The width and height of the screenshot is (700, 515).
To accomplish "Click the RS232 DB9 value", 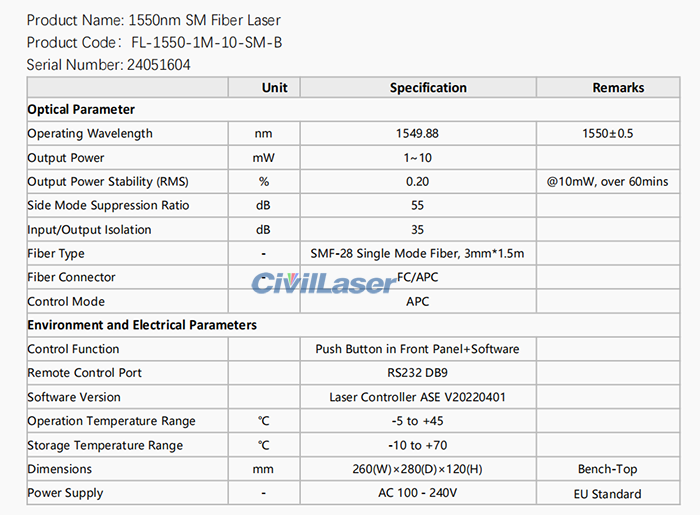I will [417, 373].
